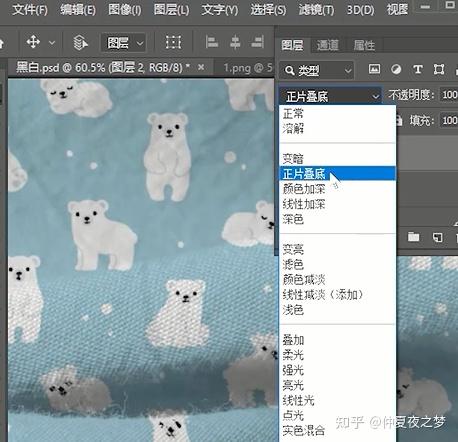Choose 正常 blend mode

(x=337, y=114)
